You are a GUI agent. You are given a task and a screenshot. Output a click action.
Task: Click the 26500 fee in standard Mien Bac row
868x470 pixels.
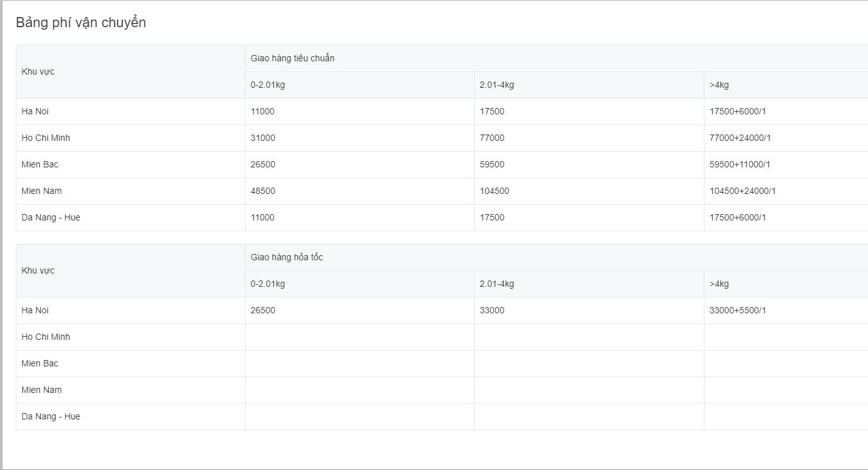[x=263, y=164]
